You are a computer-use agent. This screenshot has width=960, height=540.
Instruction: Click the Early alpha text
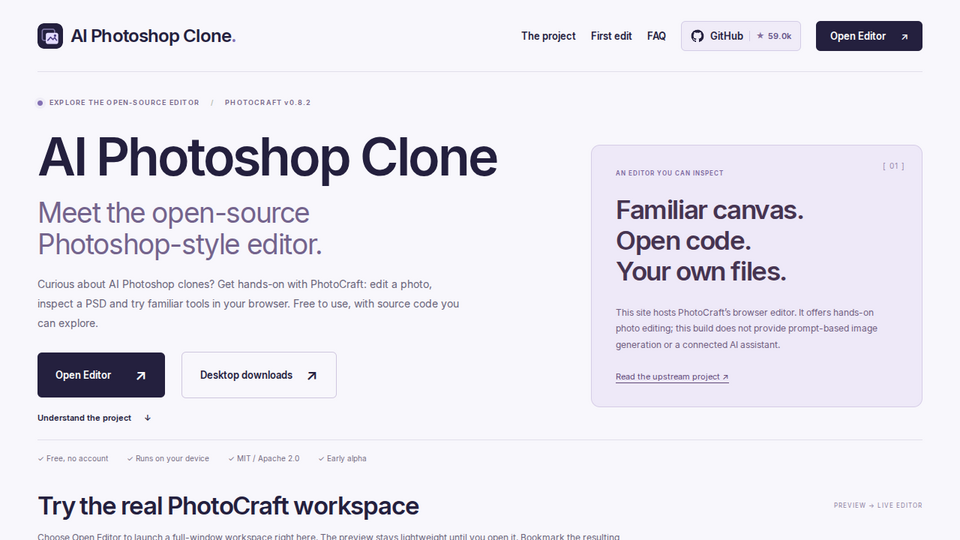click(347, 459)
